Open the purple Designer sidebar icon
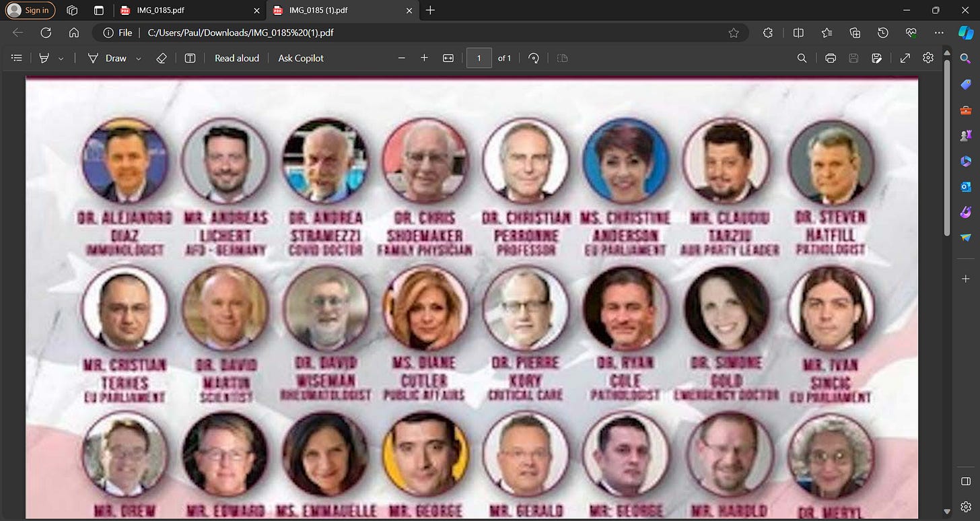 click(966, 212)
